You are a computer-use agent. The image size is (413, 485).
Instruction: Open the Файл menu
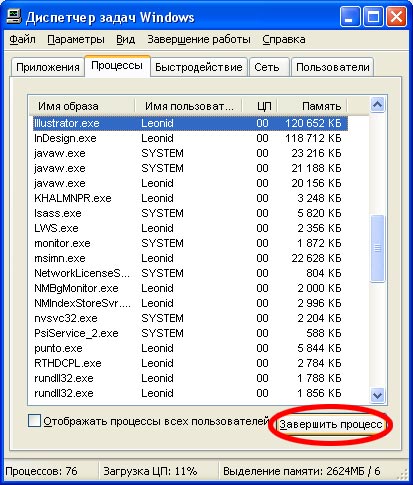(x=22, y=39)
